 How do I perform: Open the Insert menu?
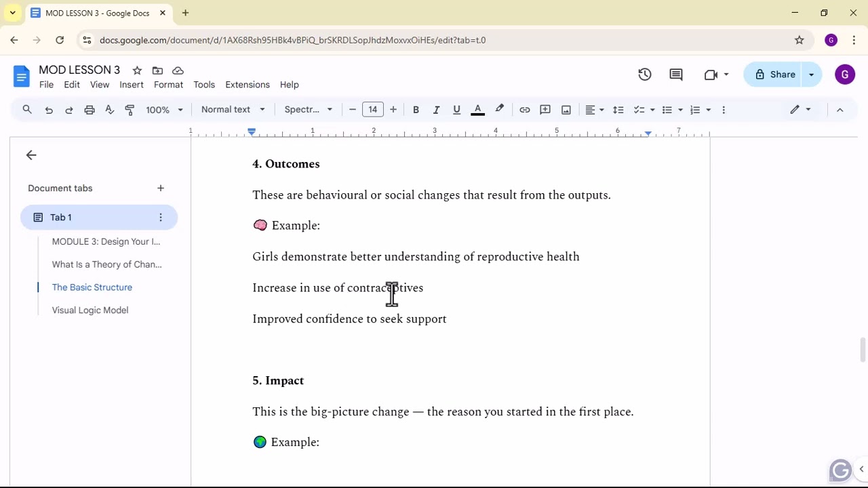132,85
